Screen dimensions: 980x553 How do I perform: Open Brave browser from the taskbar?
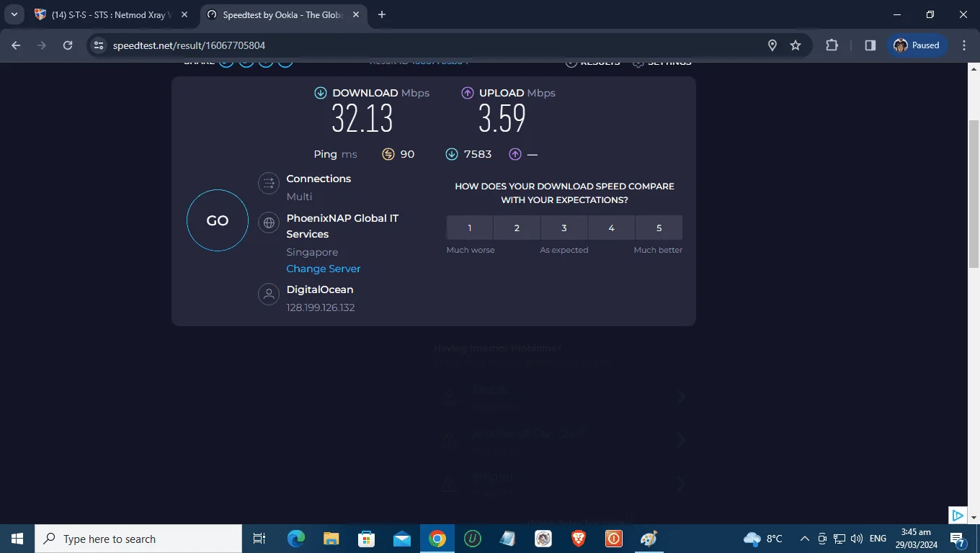click(579, 539)
